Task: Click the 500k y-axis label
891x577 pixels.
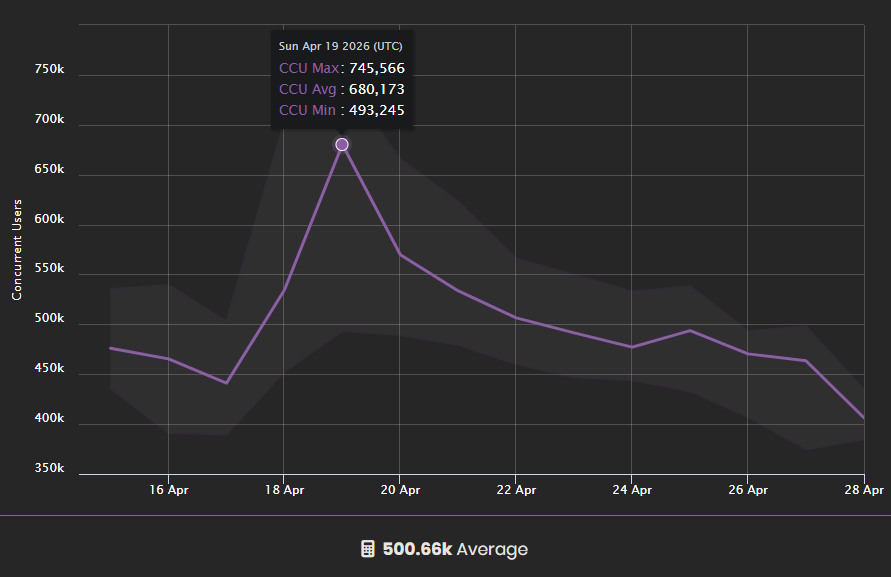Action: click(x=48, y=319)
